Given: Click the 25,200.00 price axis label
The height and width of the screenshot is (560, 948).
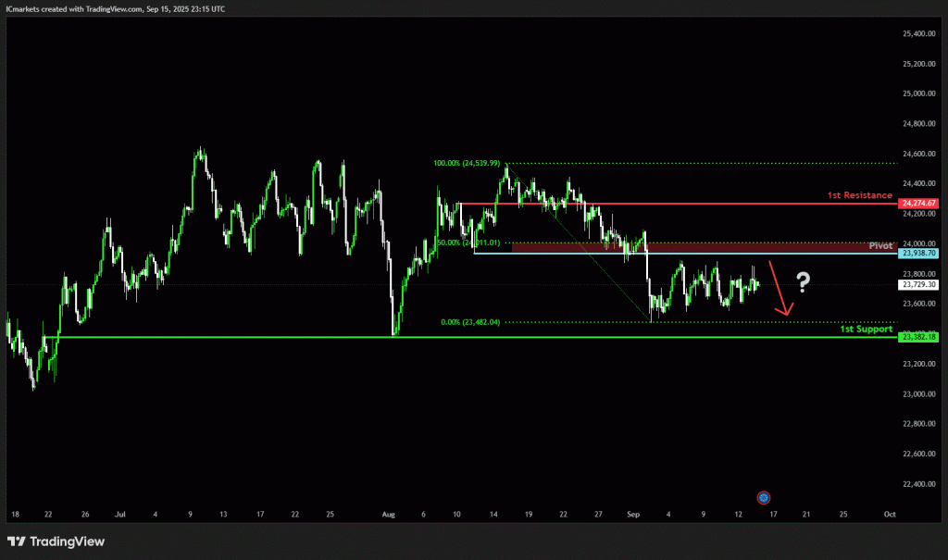Looking at the screenshot, I should click(919, 64).
